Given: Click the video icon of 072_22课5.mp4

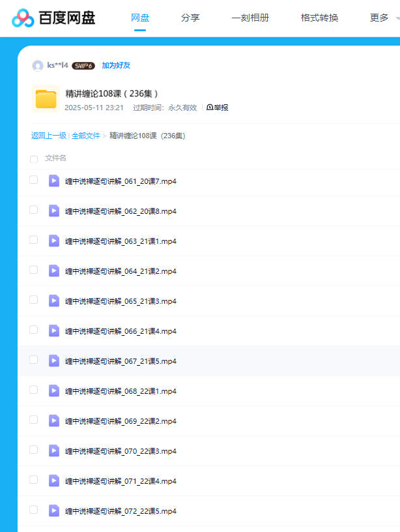Looking at the screenshot, I should click(x=54, y=510).
